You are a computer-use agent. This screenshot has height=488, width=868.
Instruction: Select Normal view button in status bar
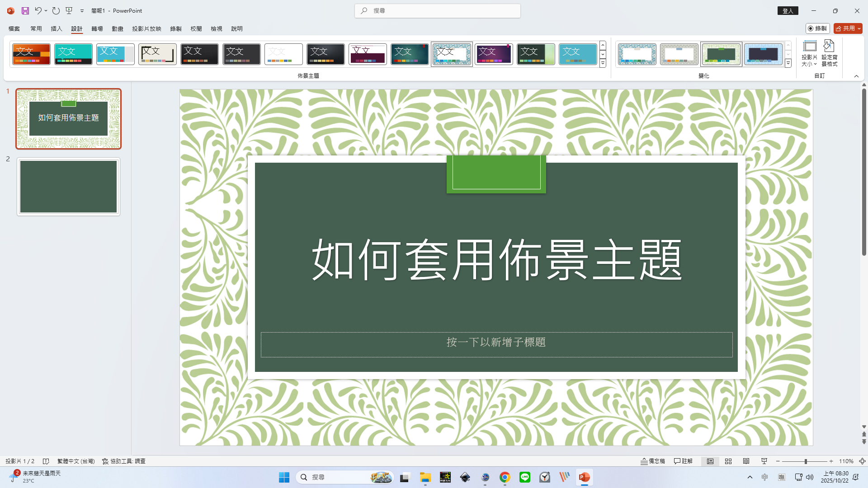pos(710,461)
